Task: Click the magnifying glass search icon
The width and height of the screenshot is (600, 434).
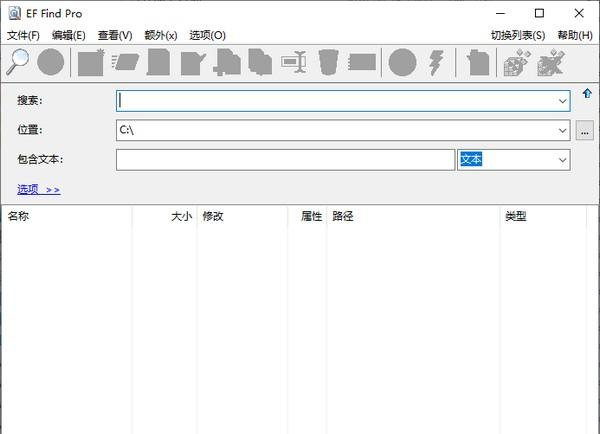Action: pos(18,62)
